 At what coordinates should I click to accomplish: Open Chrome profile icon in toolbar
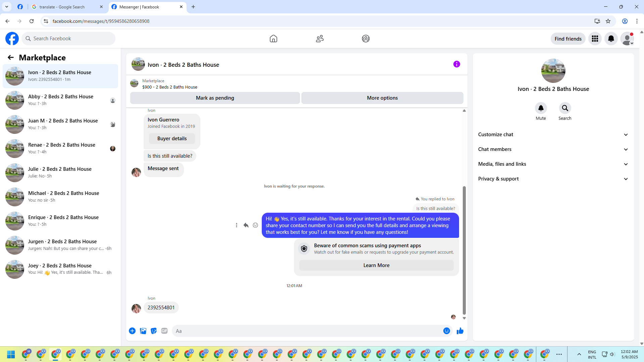point(625,21)
